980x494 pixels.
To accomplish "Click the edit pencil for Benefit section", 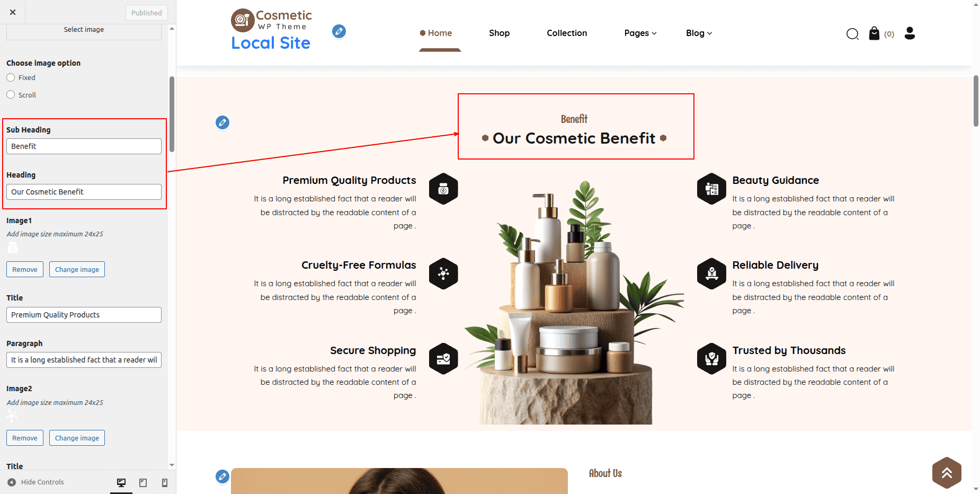I will pyautogui.click(x=222, y=122).
